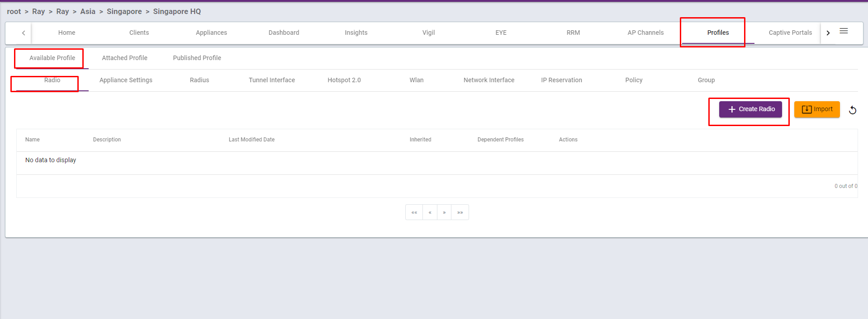The height and width of the screenshot is (319, 868).
Task: Open the Tunnel Interface tab
Action: [272, 80]
